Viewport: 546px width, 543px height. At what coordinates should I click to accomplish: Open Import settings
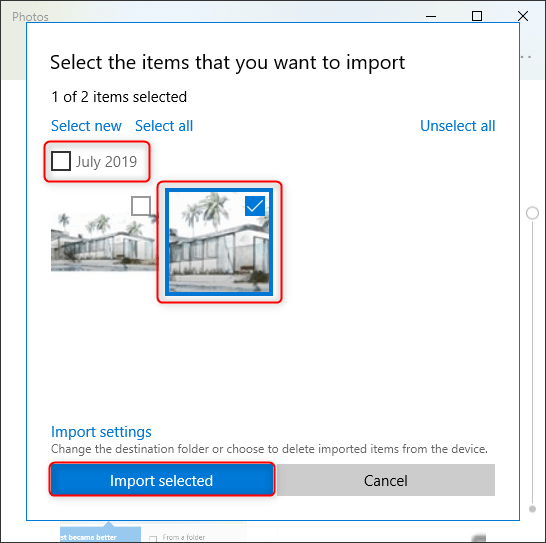(x=101, y=432)
